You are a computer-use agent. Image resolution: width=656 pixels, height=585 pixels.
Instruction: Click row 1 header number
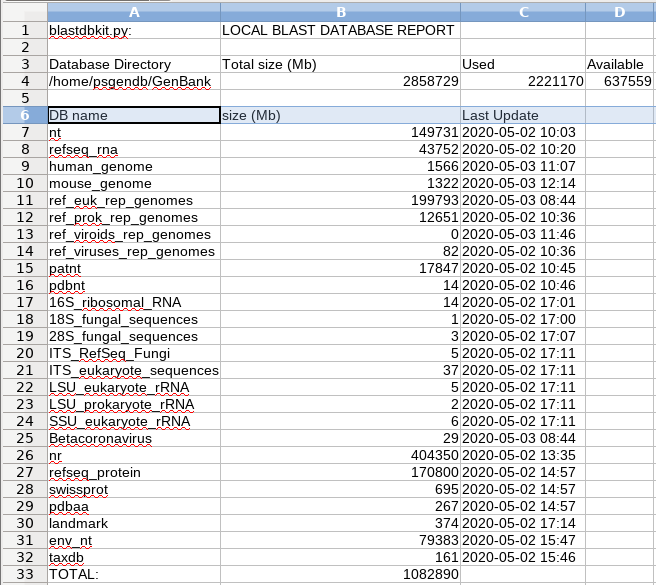click(x=22, y=30)
